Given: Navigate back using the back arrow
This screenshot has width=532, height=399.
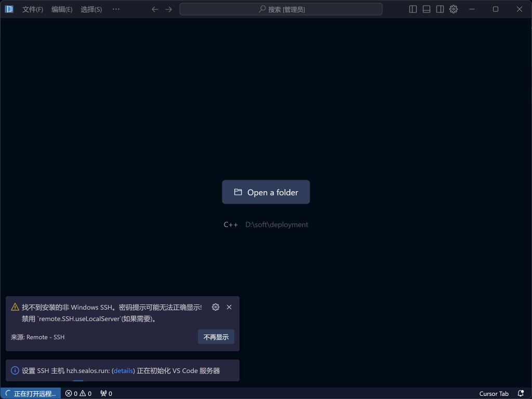Looking at the screenshot, I should pos(154,9).
